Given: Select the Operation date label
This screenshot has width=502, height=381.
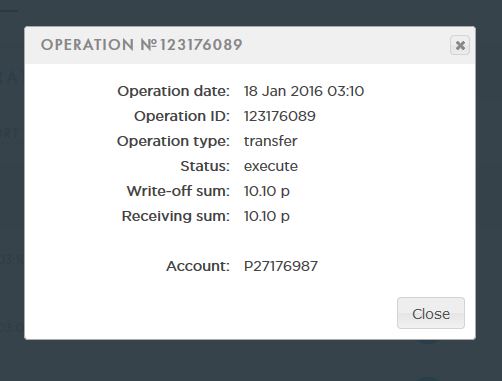Looking at the screenshot, I should 173,91.
